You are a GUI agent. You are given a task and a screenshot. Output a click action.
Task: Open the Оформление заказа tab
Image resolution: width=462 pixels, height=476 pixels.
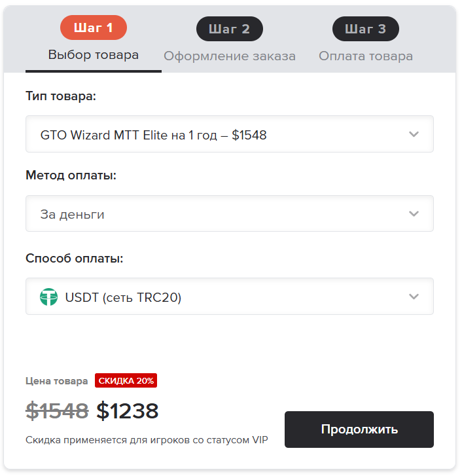pyautogui.click(x=230, y=56)
